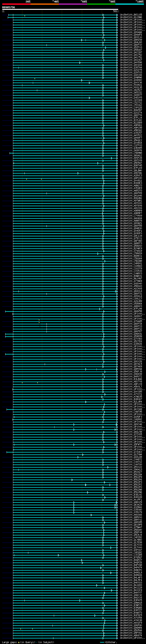Pick the UniRef100_A6RAV3 row label
146x644 pixels.
click(131, 306)
